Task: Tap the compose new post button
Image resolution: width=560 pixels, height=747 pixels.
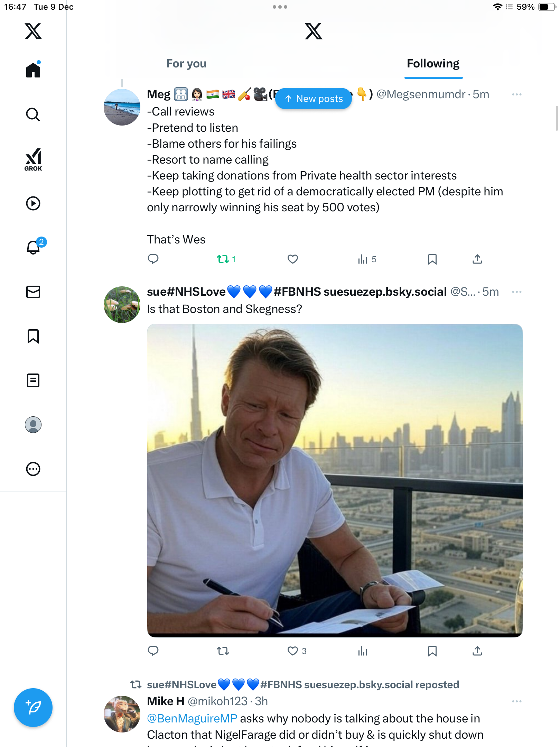Action: [33, 708]
